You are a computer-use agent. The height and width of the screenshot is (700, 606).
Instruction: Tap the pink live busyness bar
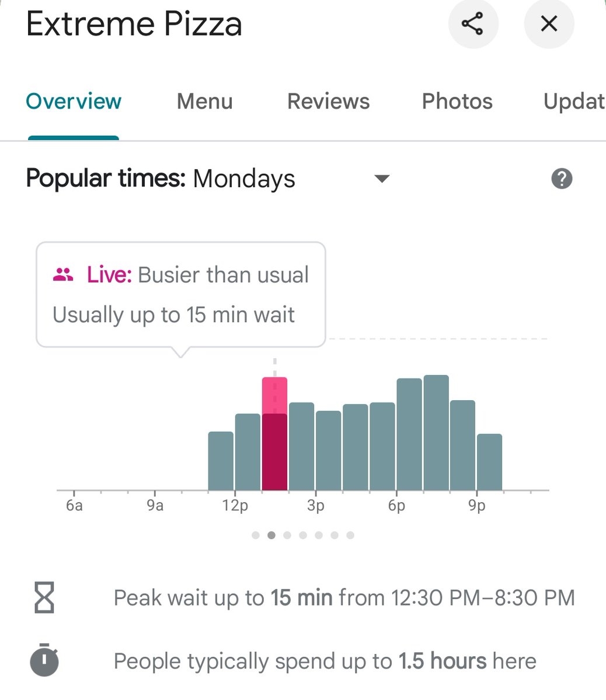point(274,434)
